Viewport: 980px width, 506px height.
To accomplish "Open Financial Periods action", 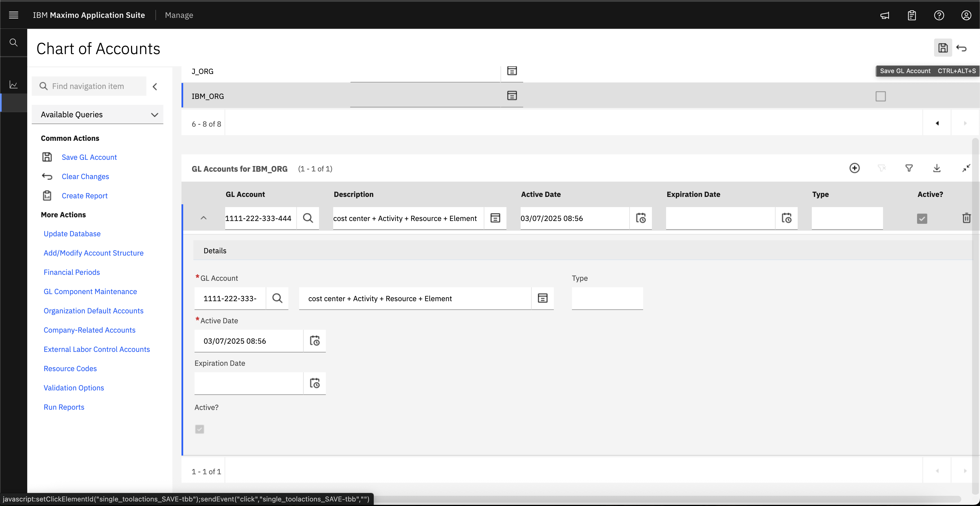I will [72, 272].
